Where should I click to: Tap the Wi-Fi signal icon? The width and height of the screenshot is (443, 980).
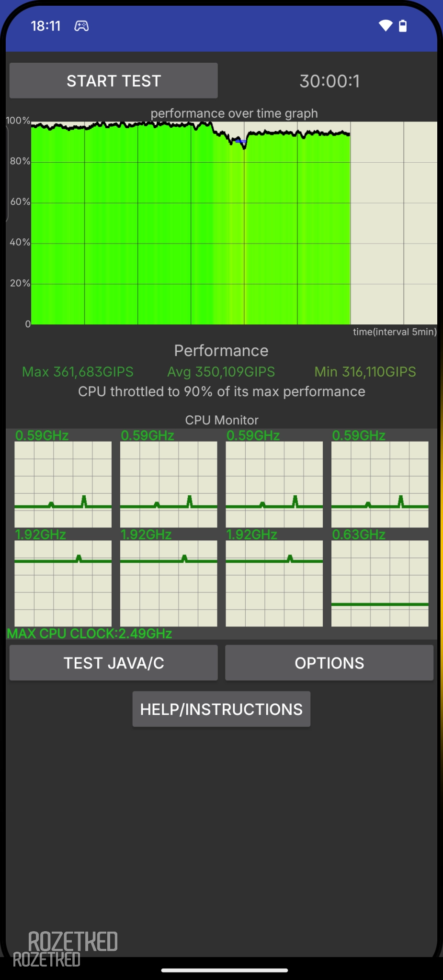385,26
